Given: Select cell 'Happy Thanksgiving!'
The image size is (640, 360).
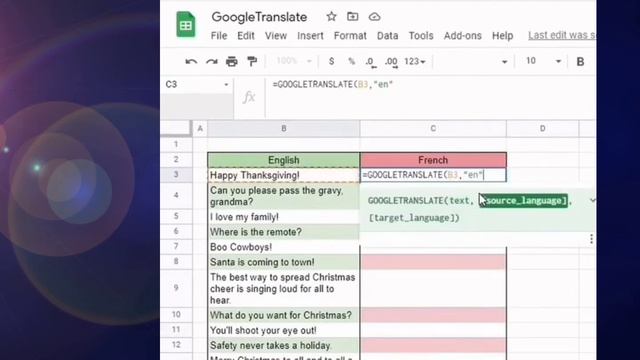Looking at the screenshot, I should (x=284, y=175).
